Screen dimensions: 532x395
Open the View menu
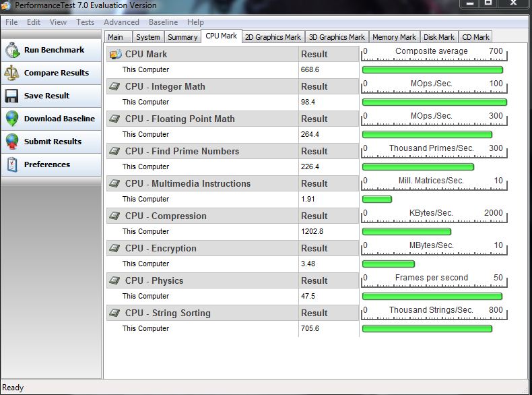[x=58, y=22]
